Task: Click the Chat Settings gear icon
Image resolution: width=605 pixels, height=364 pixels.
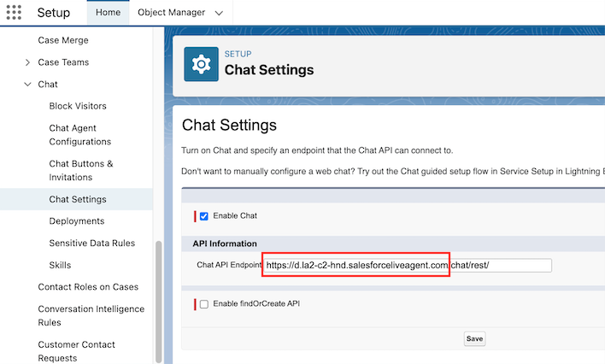Action: (x=201, y=63)
